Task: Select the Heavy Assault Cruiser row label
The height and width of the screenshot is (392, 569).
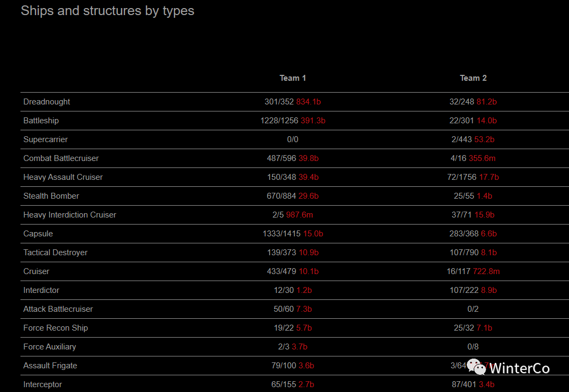Action: [x=63, y=177]
